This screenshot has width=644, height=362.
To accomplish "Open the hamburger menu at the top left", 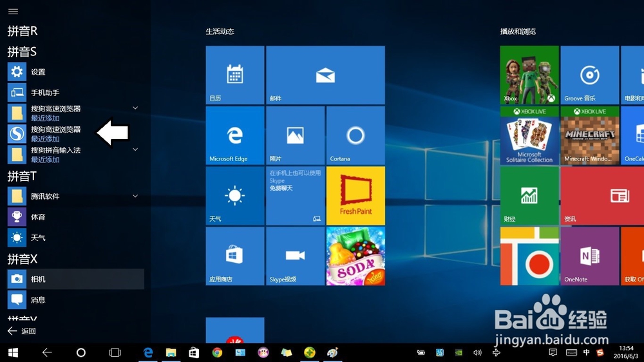I will click(13, 12).
